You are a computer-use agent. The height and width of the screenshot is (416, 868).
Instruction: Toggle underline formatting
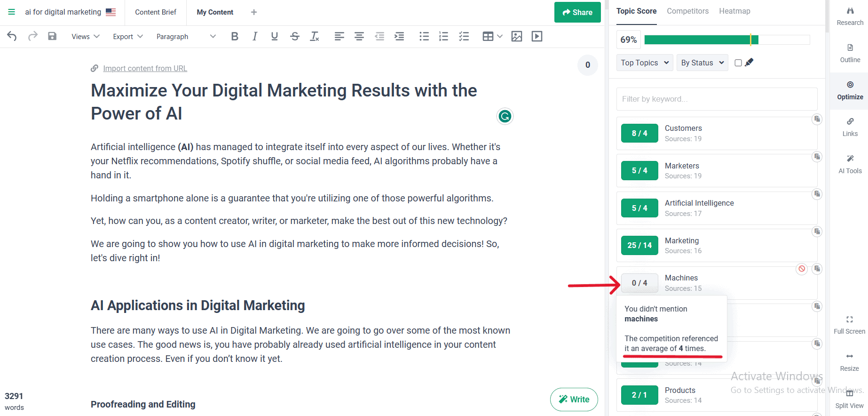point(275,36)
